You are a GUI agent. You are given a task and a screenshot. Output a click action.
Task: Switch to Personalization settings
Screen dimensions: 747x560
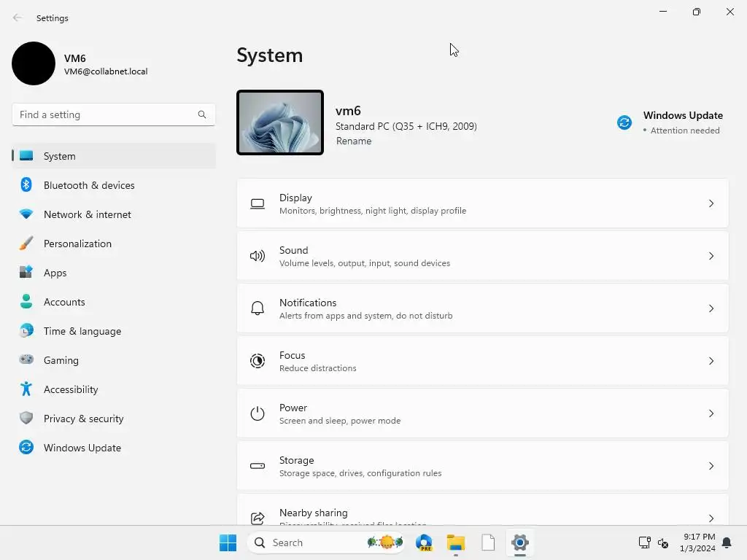pyautogui.click(x=114, y=244)
